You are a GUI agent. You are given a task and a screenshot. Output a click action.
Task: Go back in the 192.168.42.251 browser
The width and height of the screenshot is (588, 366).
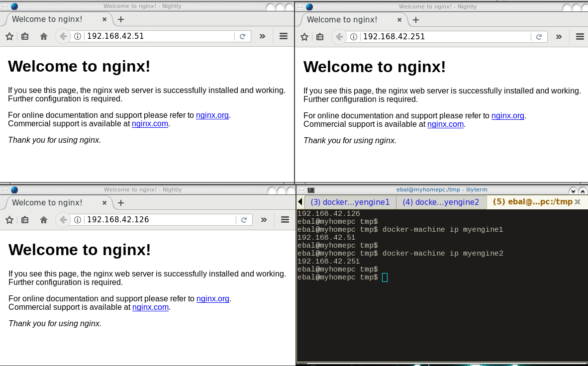point(339,36)
